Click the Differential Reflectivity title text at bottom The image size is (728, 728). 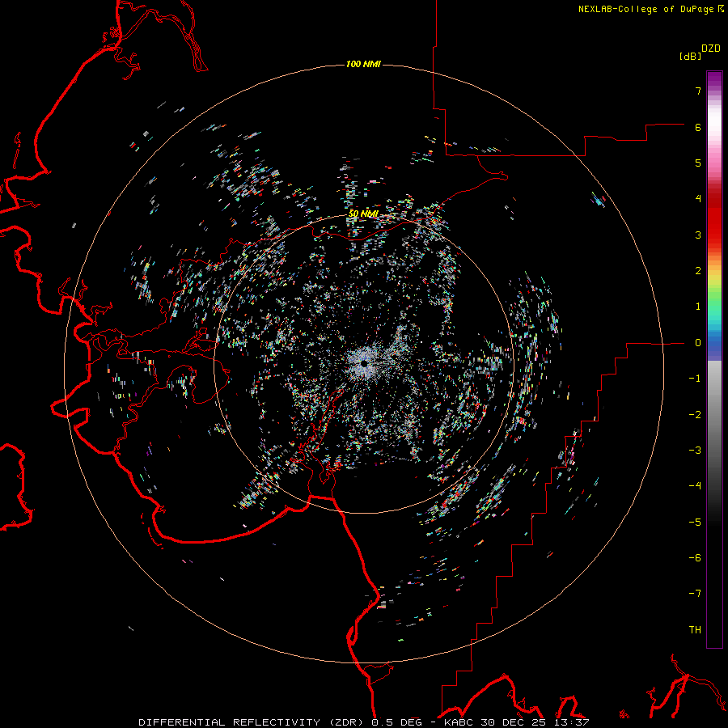click(363, 722)
